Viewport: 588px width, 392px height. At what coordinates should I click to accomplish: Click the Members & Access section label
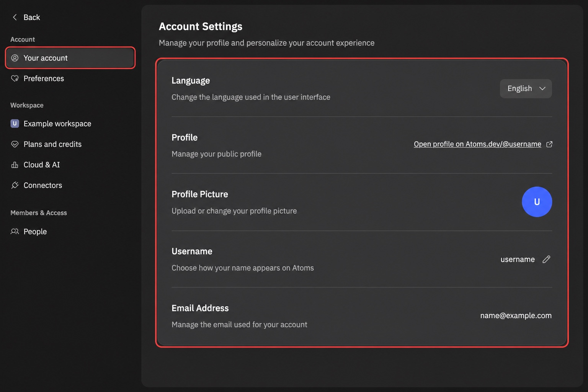(x=39, y=213)
